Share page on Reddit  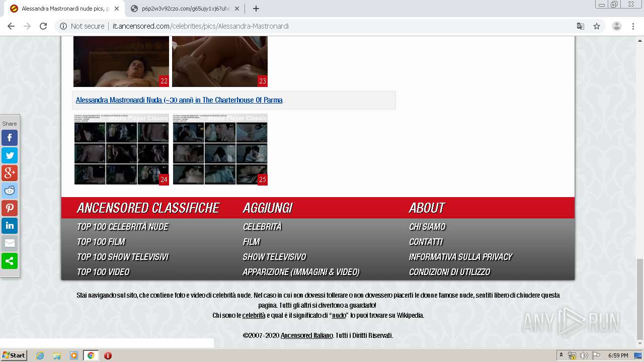(10, 191)
